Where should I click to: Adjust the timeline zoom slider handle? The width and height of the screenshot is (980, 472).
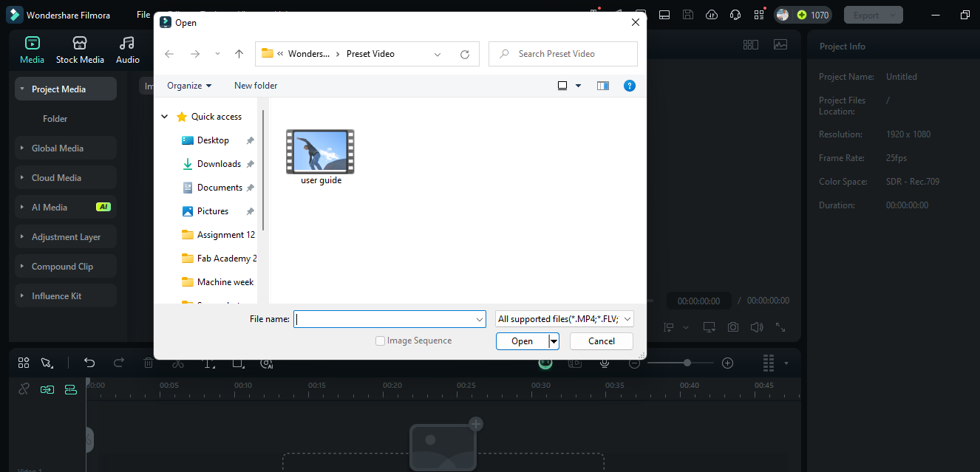tap(687, 363)
